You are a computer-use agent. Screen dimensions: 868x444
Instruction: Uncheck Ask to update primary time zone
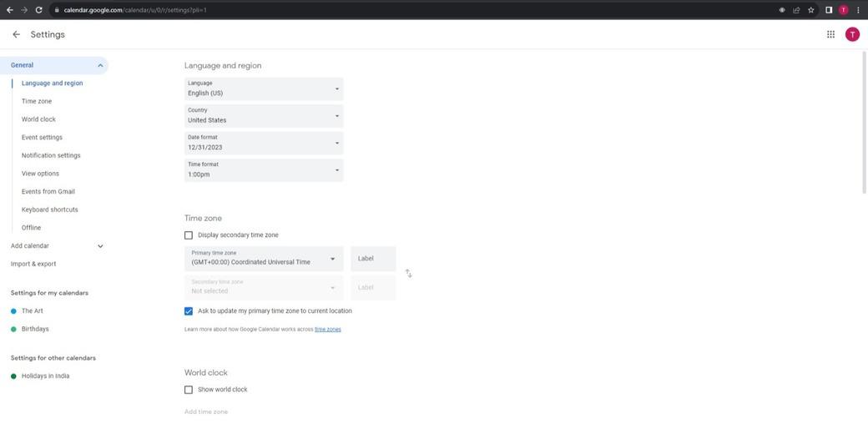(x=189, y=311)
